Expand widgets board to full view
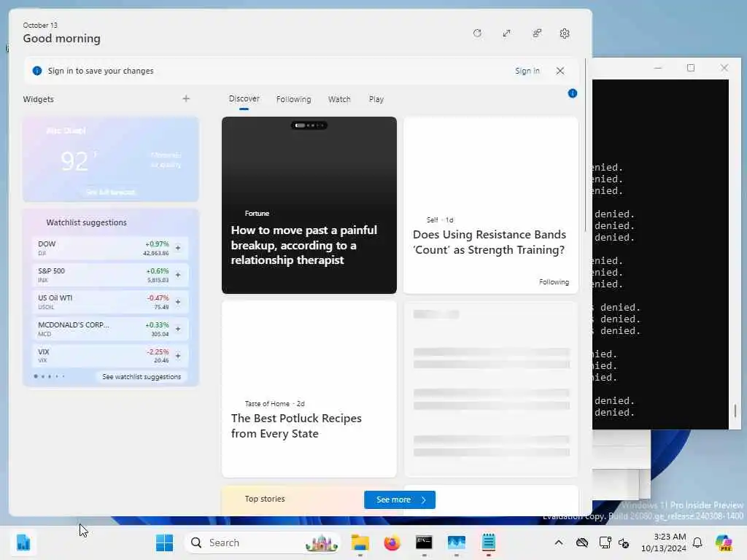 506,34
